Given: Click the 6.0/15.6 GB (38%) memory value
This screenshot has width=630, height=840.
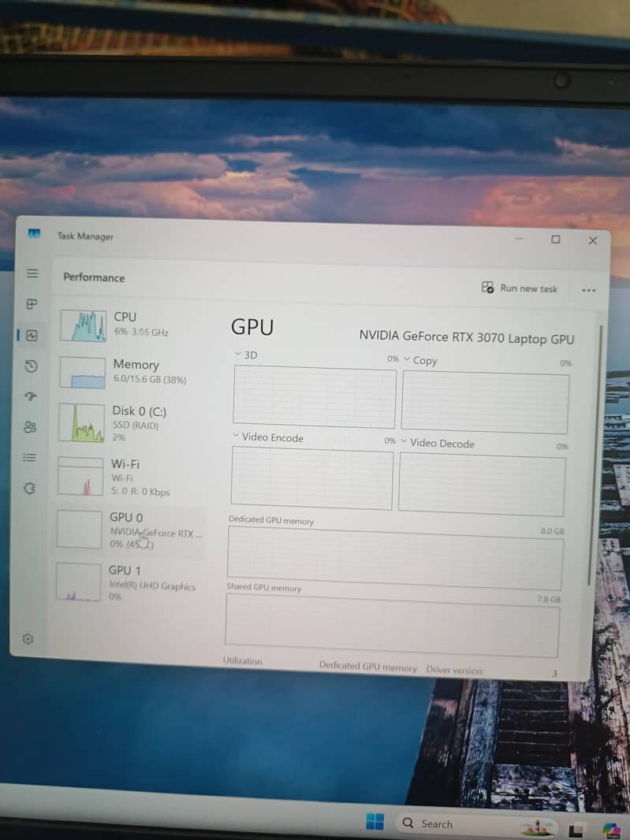Looking at the screenshot, I should [150, 379].
